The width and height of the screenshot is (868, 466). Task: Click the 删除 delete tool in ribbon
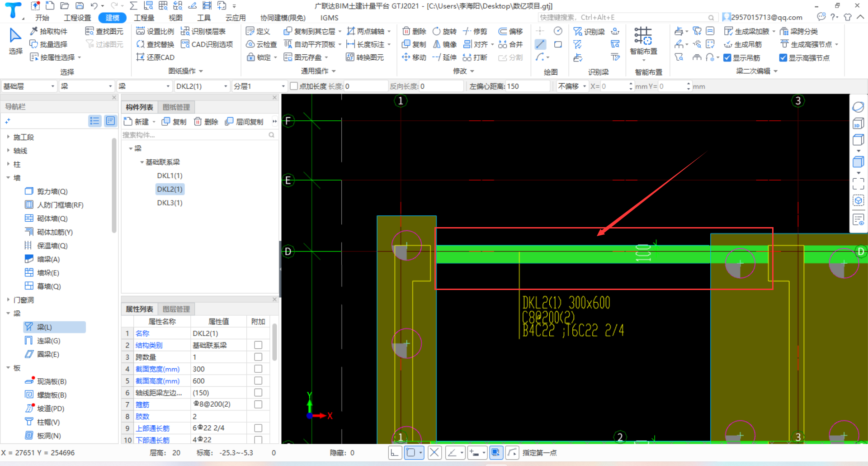click(x=414, y=31)
